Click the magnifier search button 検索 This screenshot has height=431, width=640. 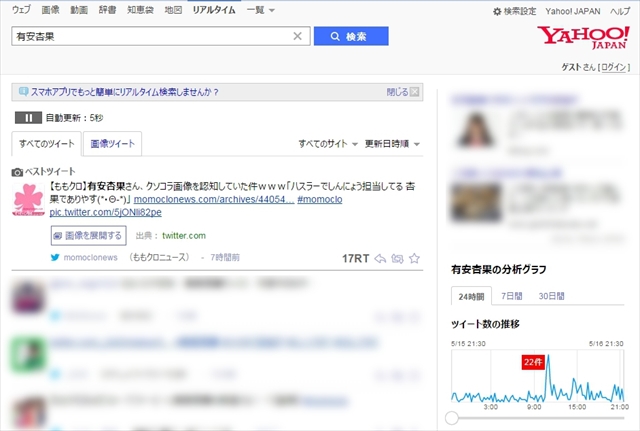click(351, 36)
